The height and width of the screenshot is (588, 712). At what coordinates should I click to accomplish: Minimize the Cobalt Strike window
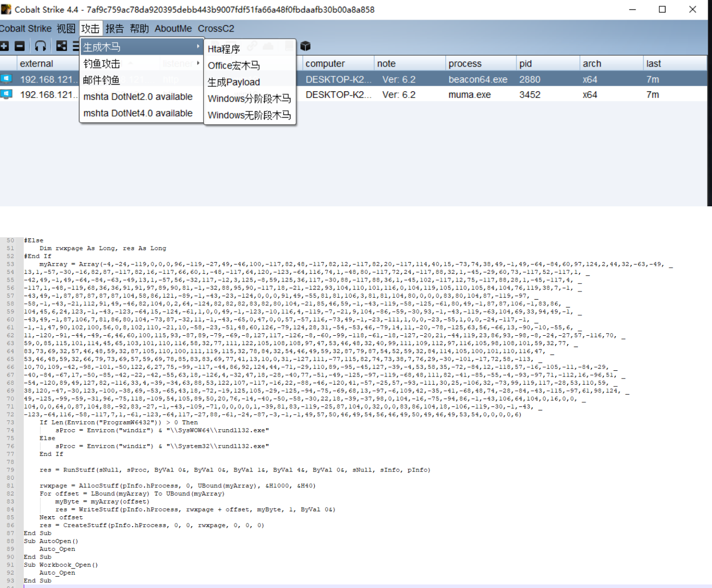coord(633,9)
